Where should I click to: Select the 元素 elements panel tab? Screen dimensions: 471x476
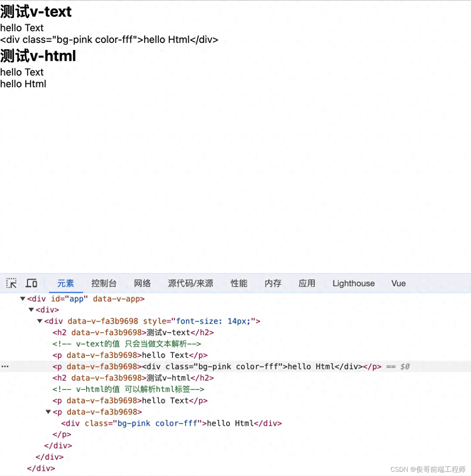click(x=66, y=283)
